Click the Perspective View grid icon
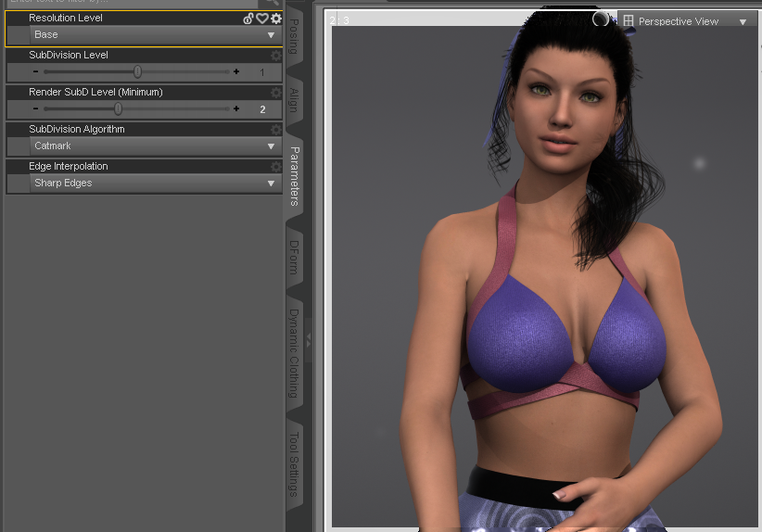 (x=629, y=21)
